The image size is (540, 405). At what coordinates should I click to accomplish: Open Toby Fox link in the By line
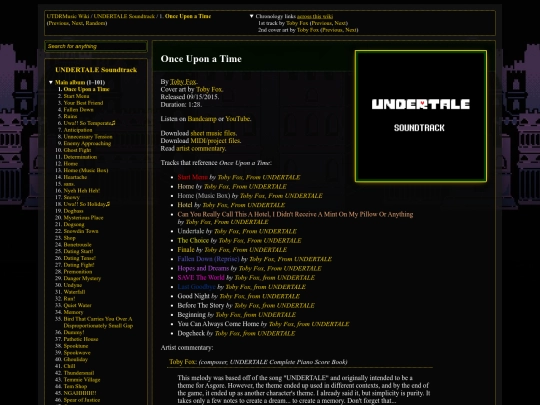183,82
